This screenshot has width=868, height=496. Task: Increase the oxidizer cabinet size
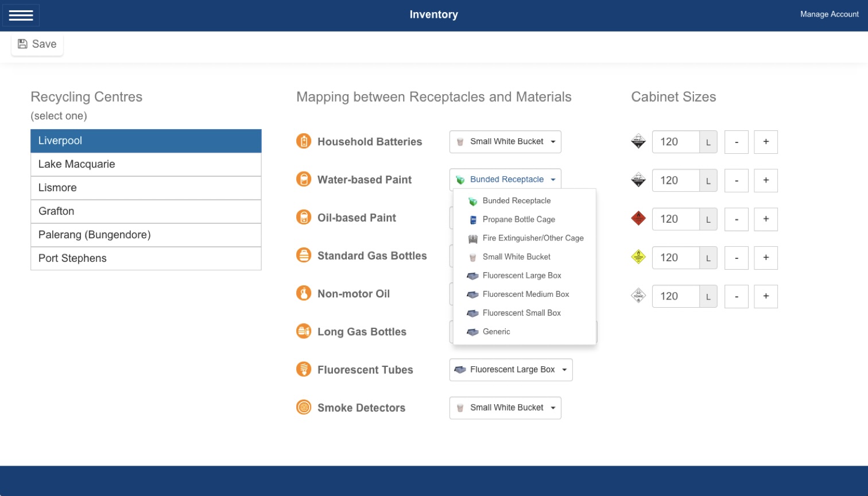tap(766, 258)
